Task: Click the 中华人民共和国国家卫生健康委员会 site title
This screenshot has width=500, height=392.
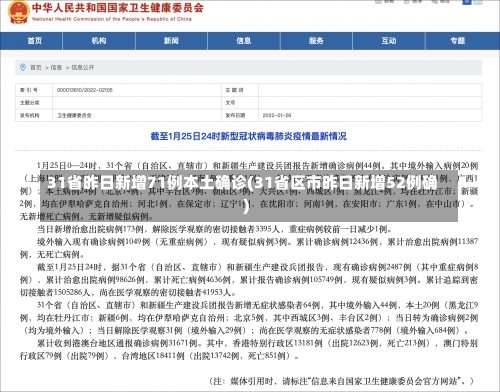Action: pos(118,8)
